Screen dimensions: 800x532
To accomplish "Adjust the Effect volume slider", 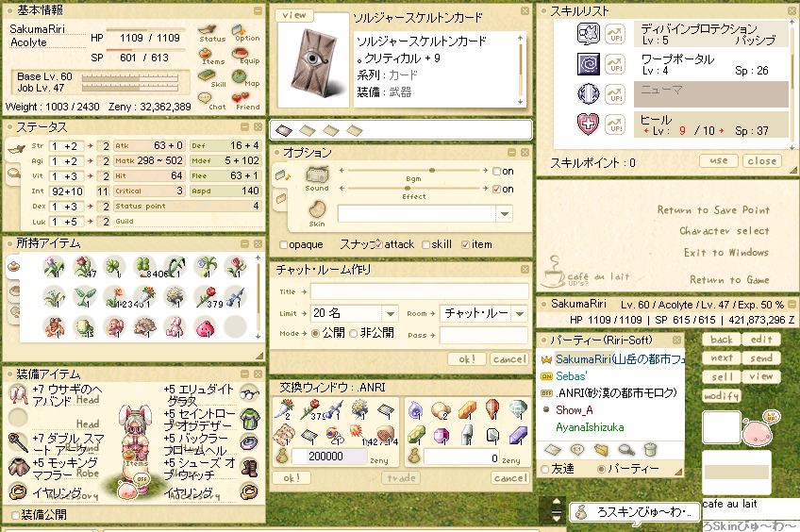I will tap(408, 189).
